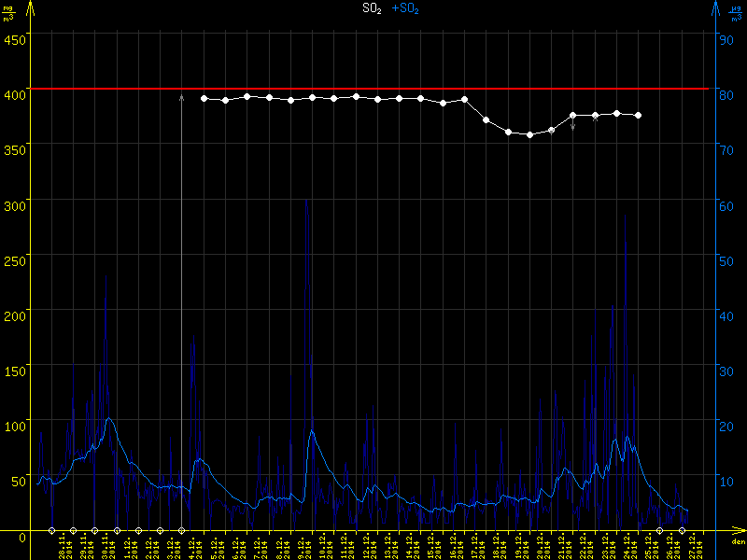Click the rightmost diamond marker on x-axis

click(x=682, y=530)
